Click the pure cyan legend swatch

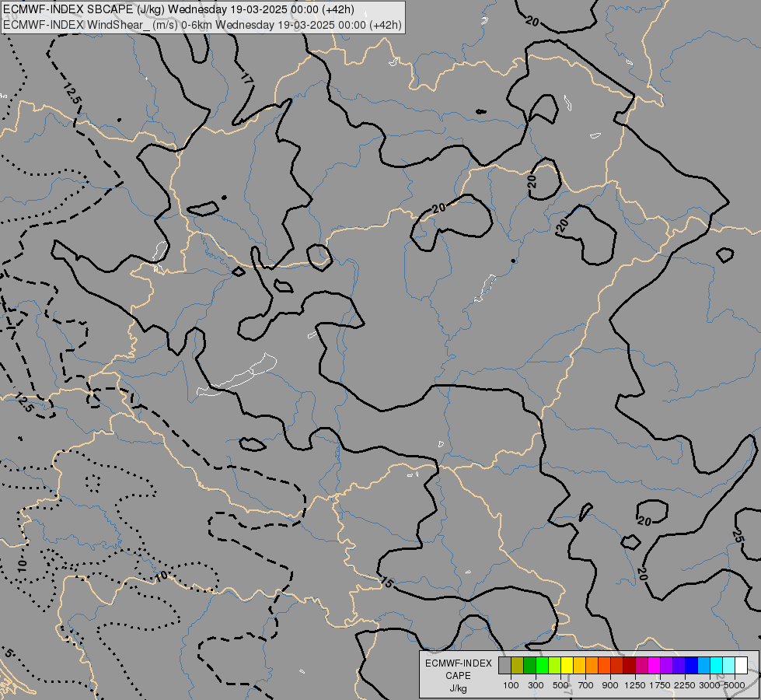coord(717,665)
